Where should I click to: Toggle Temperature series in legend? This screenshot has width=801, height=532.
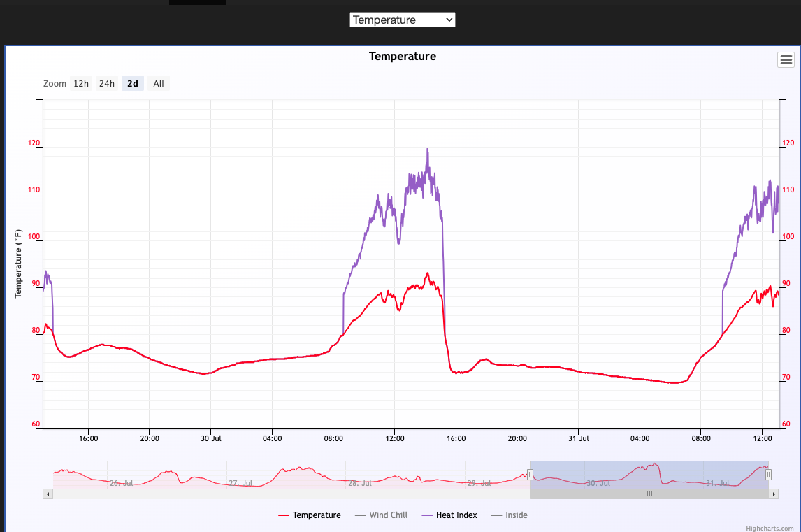[x=310, y=515]
